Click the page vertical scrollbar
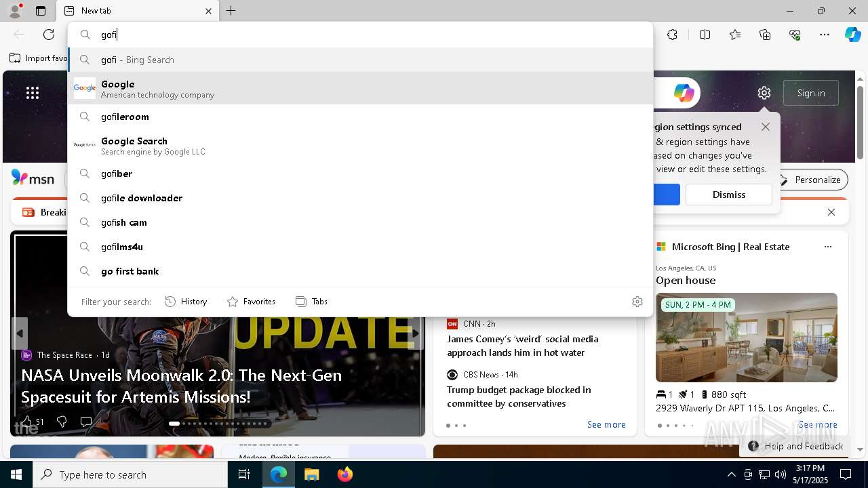This screenshot has height=488, width=868. [860, 122]
